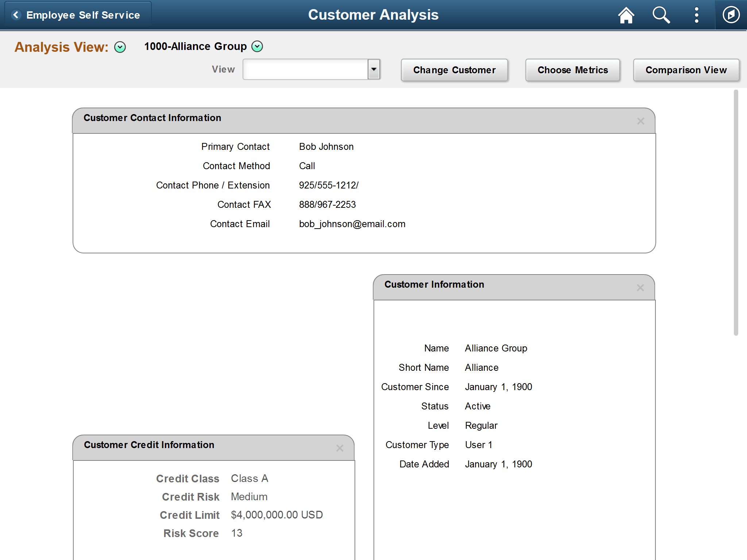Image resolution: width=747 pixels, height=560 pixels.
Task: Select Employee Self Service in the header
Action: coord(83,15)
